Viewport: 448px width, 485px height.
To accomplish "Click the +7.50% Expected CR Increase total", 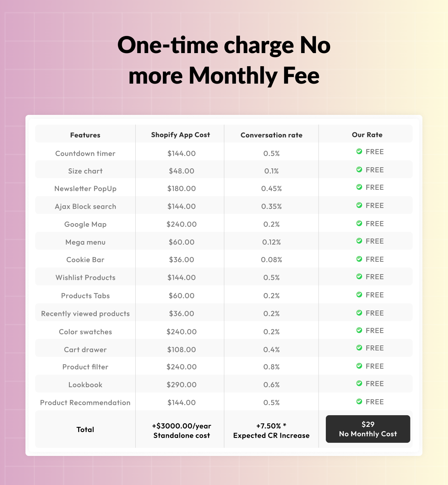I will coord(271,430).
